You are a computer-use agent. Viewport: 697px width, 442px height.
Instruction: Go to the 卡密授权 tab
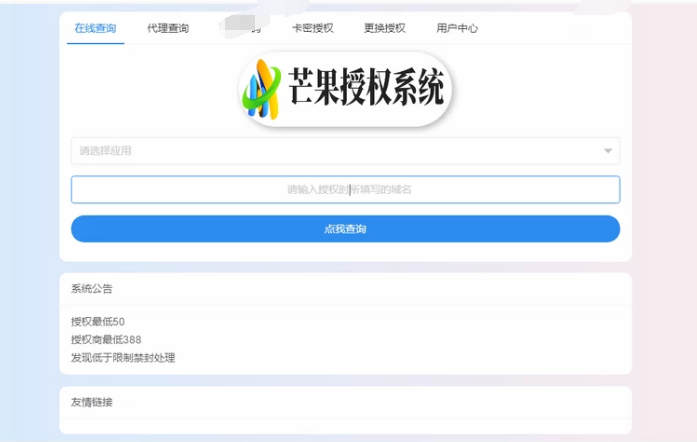pyautogui.click(x=312, y=28)
